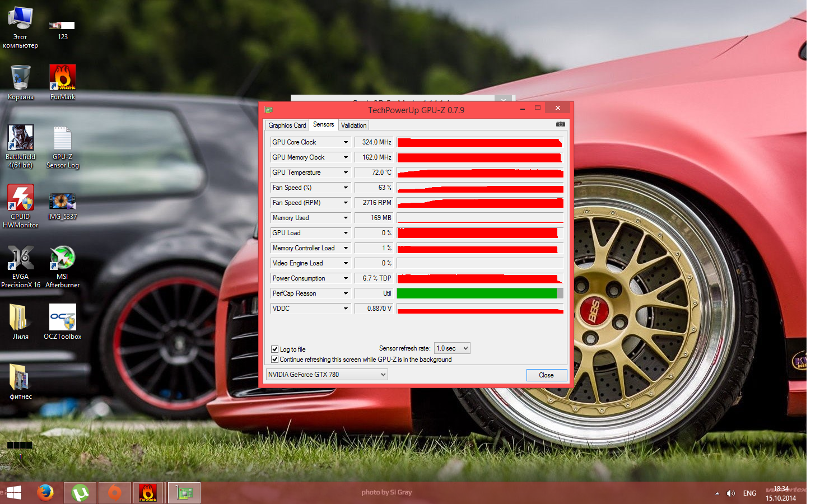
Task: Click the GPU Load history graph
Action: pyautogui.click(x=480, y=233)
